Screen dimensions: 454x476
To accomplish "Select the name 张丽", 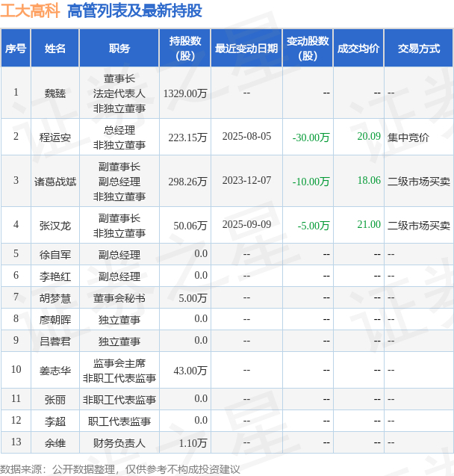I will pos(55,399).
